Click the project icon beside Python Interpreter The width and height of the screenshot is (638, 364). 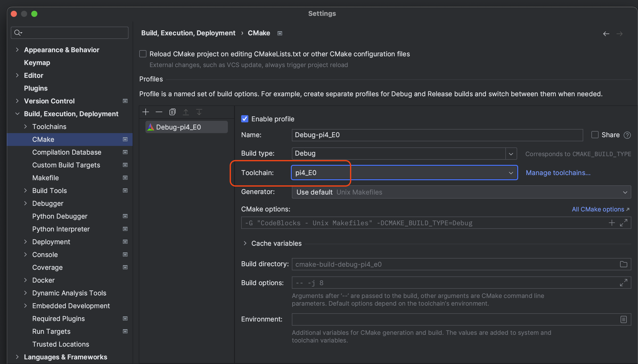point(125,229)
